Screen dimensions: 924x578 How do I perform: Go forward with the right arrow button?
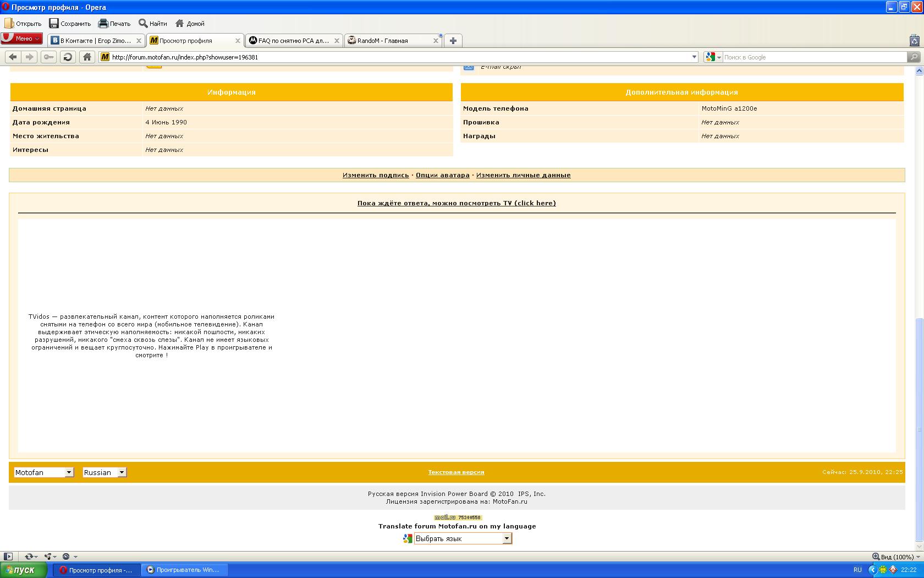pyautogui.click(x=30, y=57)
